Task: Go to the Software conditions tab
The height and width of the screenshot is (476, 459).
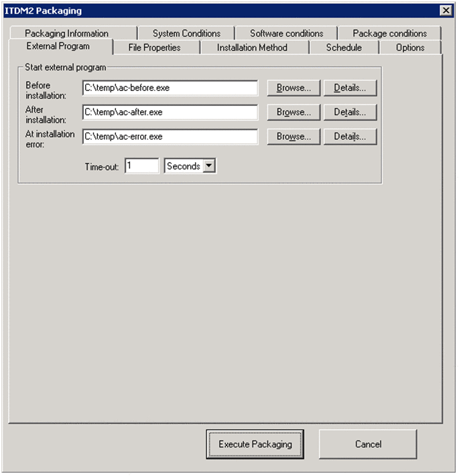Action: point(286,33)
